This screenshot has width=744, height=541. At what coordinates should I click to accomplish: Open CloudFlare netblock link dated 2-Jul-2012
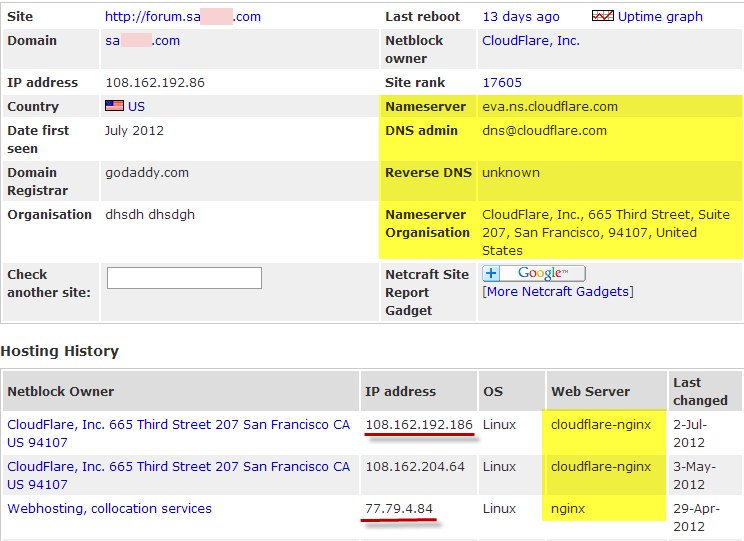click(178, 433)
